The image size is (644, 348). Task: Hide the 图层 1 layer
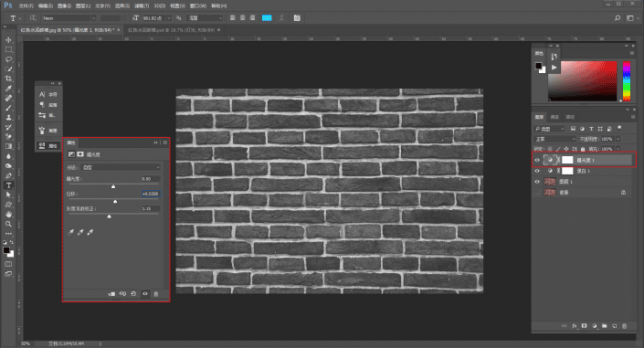(x=537, y=182)
